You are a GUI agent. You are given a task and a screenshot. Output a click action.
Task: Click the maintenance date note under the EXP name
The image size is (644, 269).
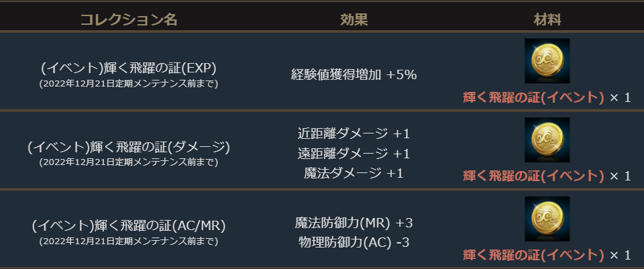pyautogui.click(x=129, y=83)
